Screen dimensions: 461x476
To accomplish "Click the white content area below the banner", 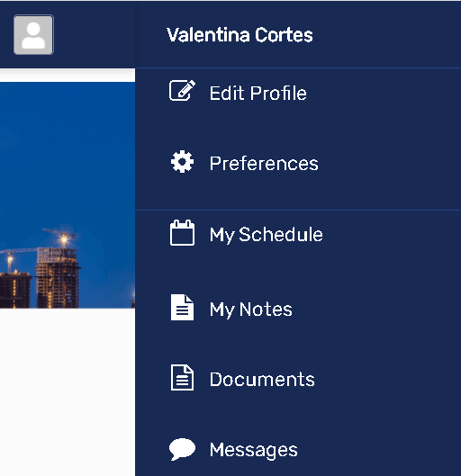I will coord(68,391).
